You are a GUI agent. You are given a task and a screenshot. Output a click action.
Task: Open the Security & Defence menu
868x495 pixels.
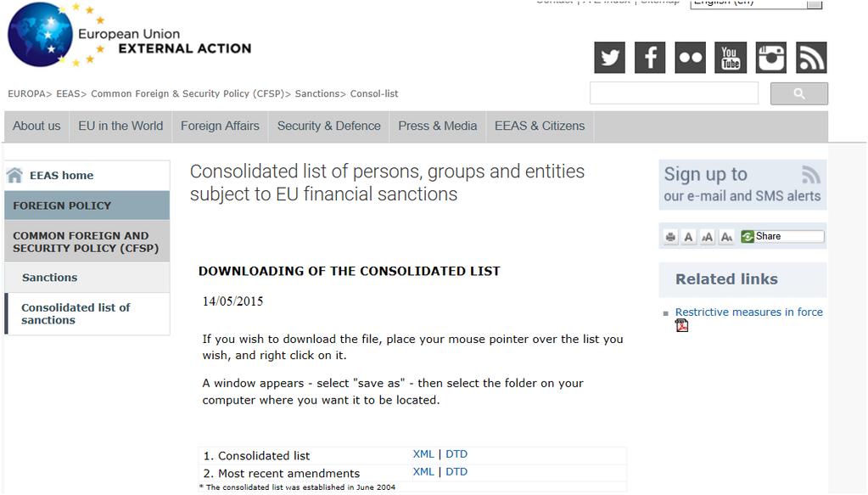tap(329, 127)
